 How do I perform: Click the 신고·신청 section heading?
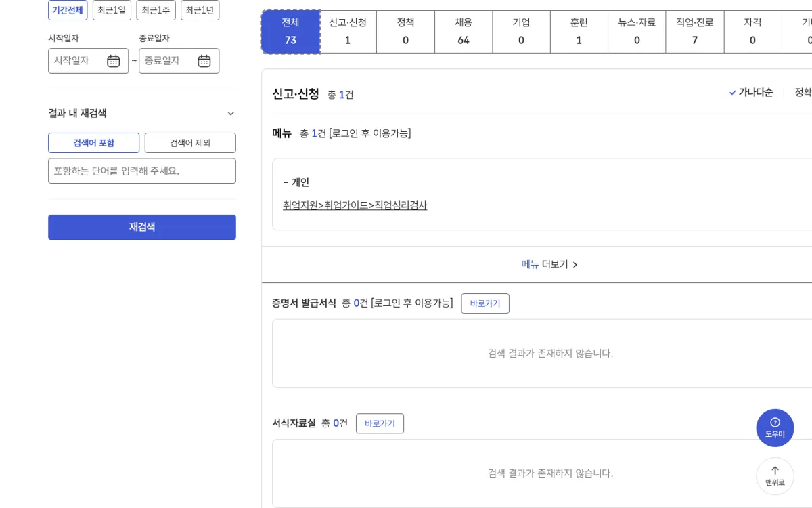[x=296, y=94]
